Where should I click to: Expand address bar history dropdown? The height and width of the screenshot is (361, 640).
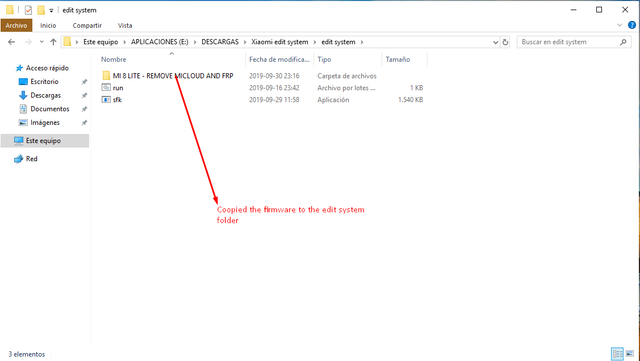coord(495,42)
